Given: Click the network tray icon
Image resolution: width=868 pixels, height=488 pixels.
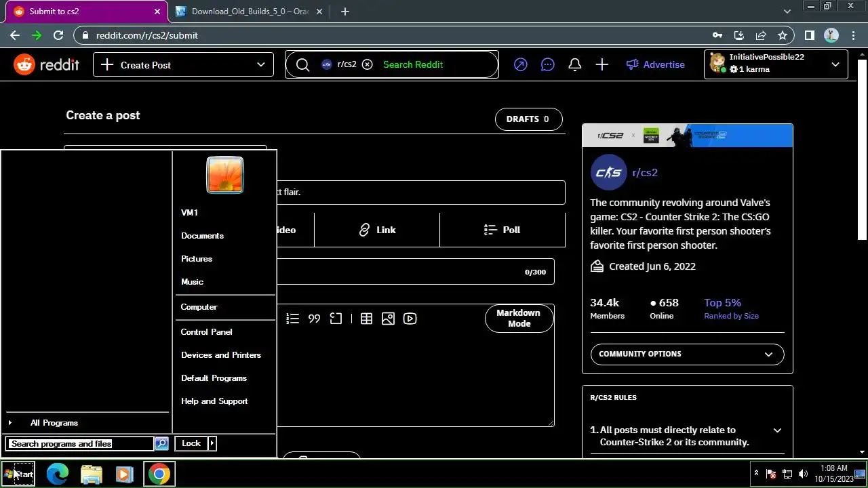Looking at the screenshot, I should [x=787, y=474].
